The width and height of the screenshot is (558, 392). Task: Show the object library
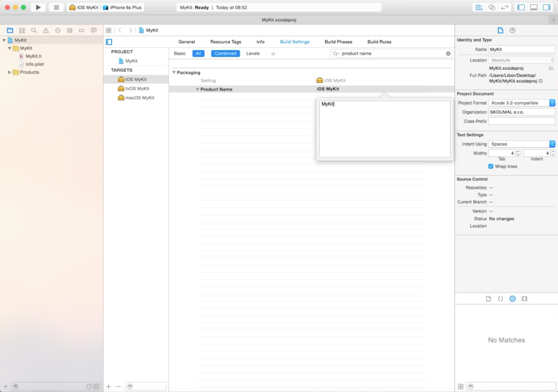point(512,299)
